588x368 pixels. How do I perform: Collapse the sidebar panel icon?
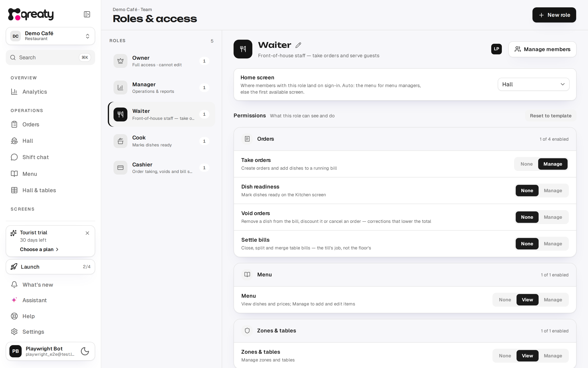click(87, 14)
